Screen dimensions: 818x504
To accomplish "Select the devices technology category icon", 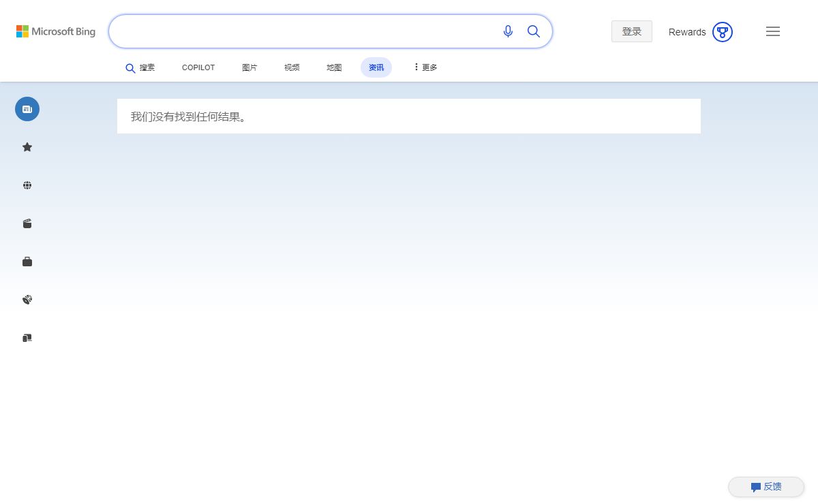I will point(27,338).
